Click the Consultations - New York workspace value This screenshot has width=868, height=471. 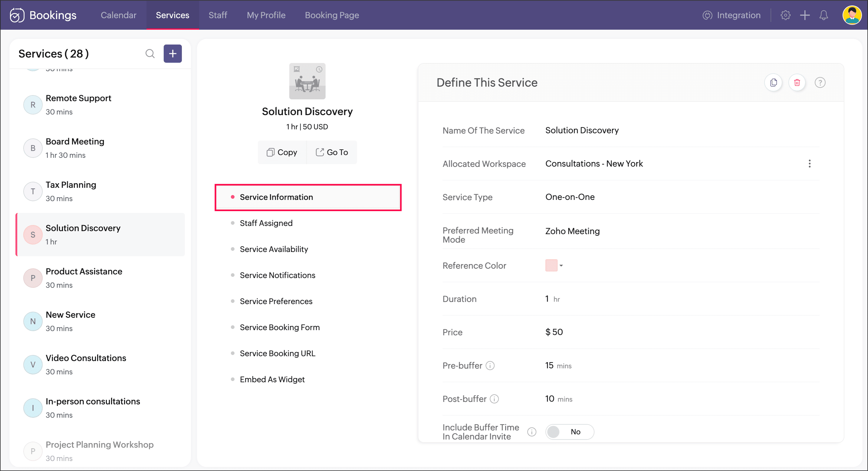[594, 164]
